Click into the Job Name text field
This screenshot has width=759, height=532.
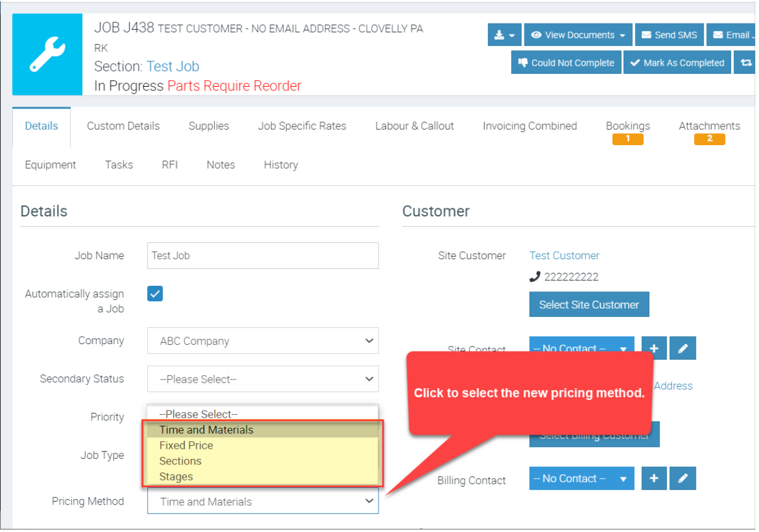[x=263, y=255]
